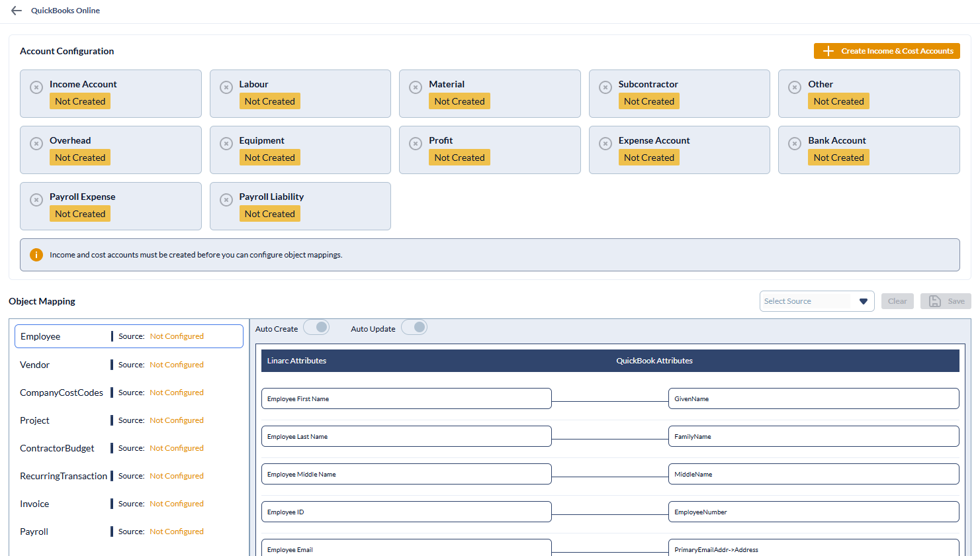Click the Equipment status circle icon

[226, 144]
